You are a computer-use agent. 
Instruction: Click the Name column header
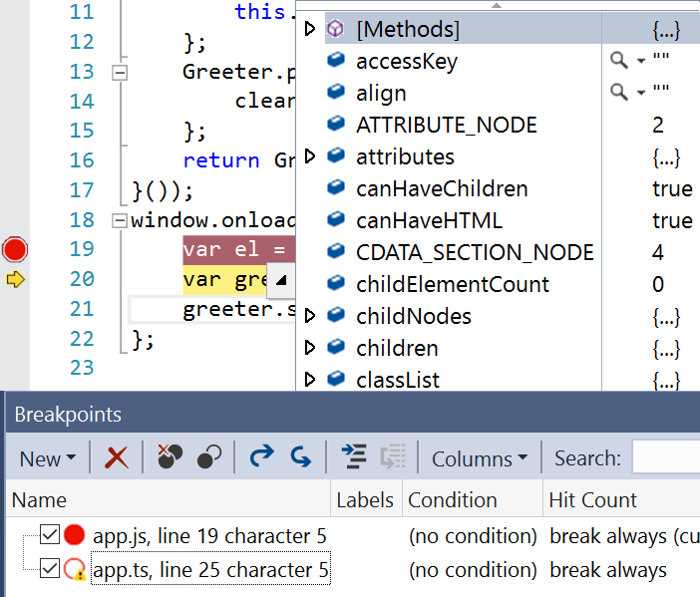169,499
